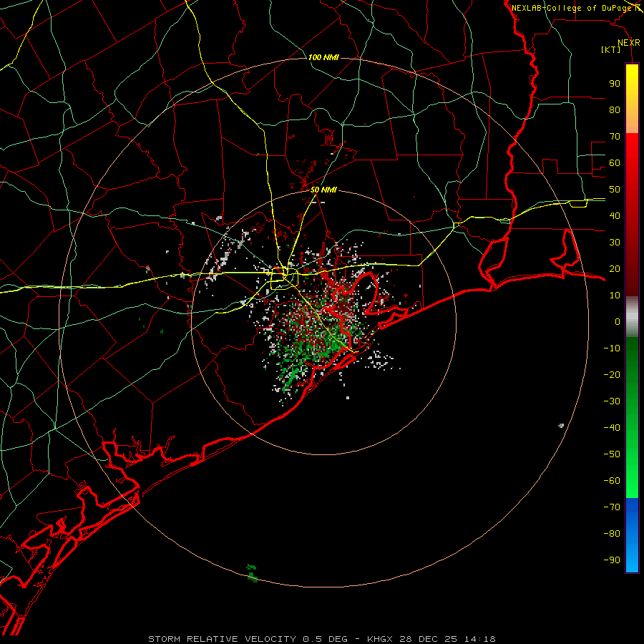Click the 0 value on the velocity scale
The width and height of the screenshot is (644, 644).
coord(618,322)
